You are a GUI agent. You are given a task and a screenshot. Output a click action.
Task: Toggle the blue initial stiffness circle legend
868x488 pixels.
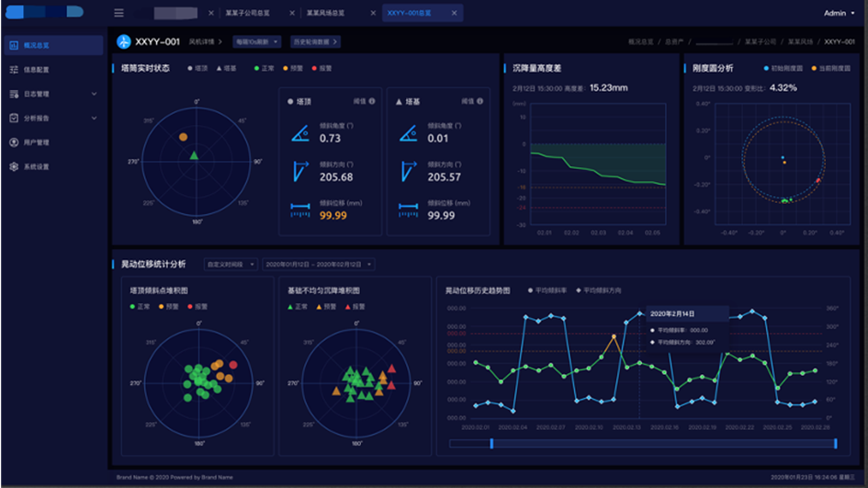[x=783, y=69]
